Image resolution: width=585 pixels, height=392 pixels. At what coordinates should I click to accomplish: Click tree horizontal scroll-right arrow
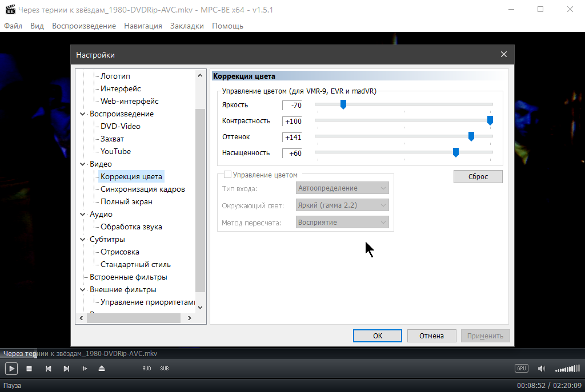(x=190, y=318)
